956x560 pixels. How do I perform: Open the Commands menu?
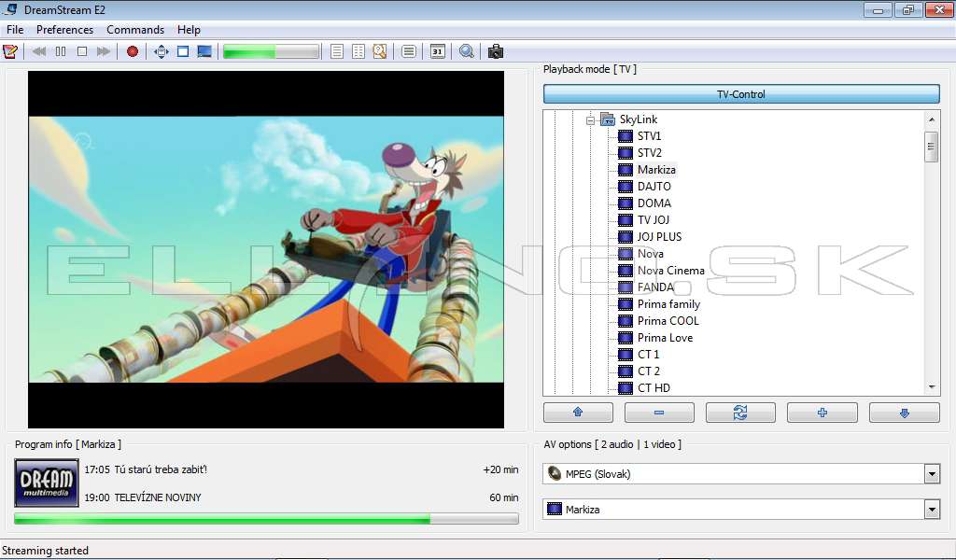(x=135, y=30)
